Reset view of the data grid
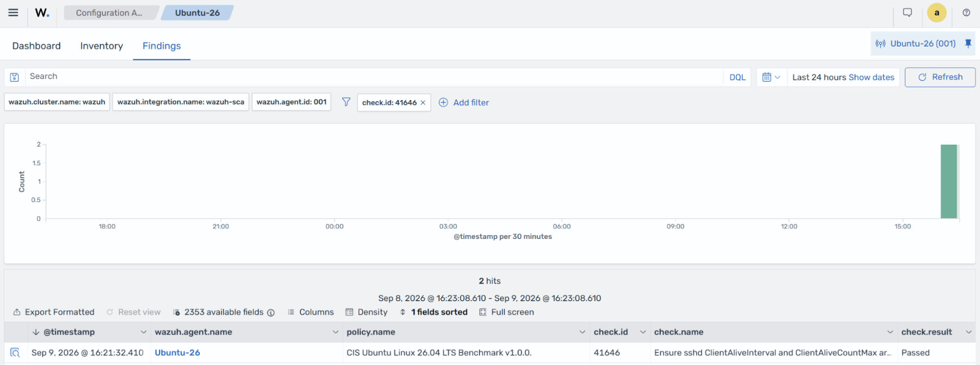980x365 pixels. point(134,312)
